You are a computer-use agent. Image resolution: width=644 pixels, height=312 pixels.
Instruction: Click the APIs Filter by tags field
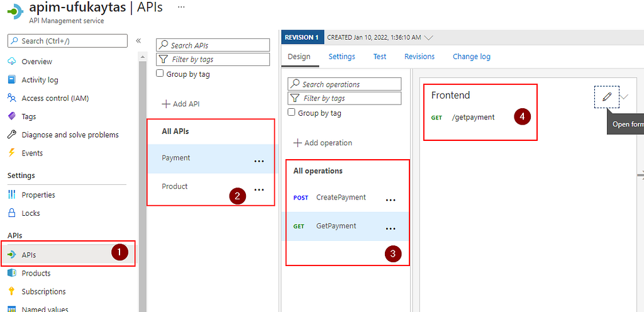(213, 59)
